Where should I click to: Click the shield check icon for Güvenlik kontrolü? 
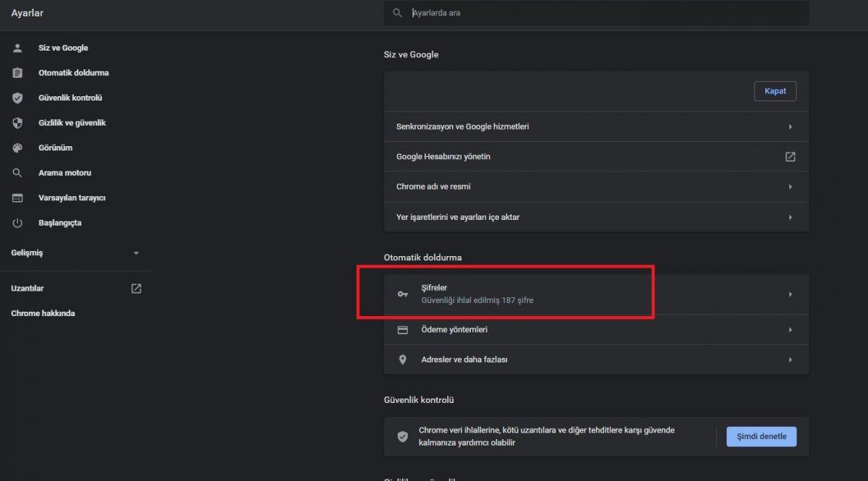click(17, 98)
